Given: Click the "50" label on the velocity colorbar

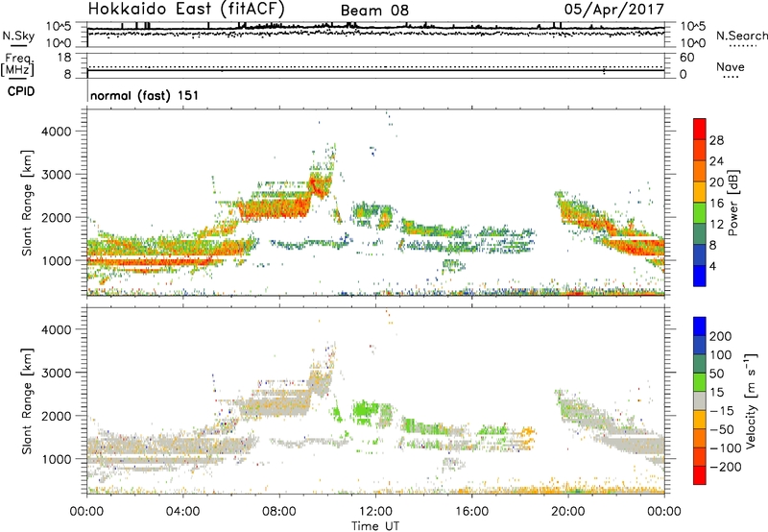Looking at the screenshot, I should [717, 374].
